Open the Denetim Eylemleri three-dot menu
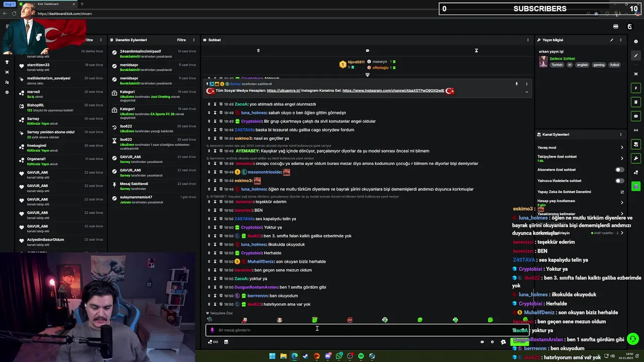Screen dimensions: 644x362 tap(194, 40)
